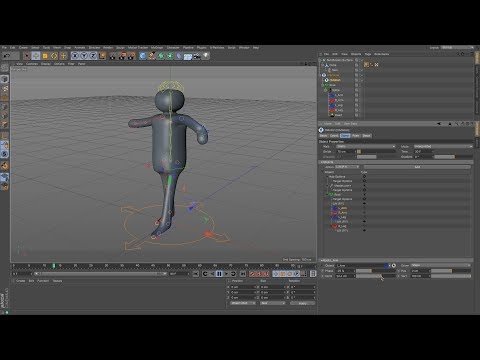This screenshot has width=480, height=360.
Task: Switch to the Basic tab in attributes
Action: (323, 136)
